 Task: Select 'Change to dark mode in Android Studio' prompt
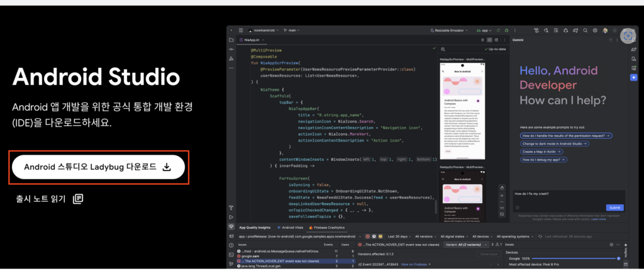point(555,144)
